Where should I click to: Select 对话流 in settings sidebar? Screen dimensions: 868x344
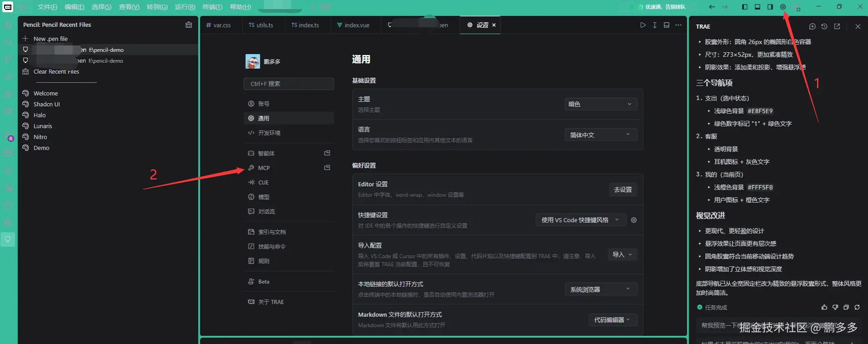coord(289,211)
